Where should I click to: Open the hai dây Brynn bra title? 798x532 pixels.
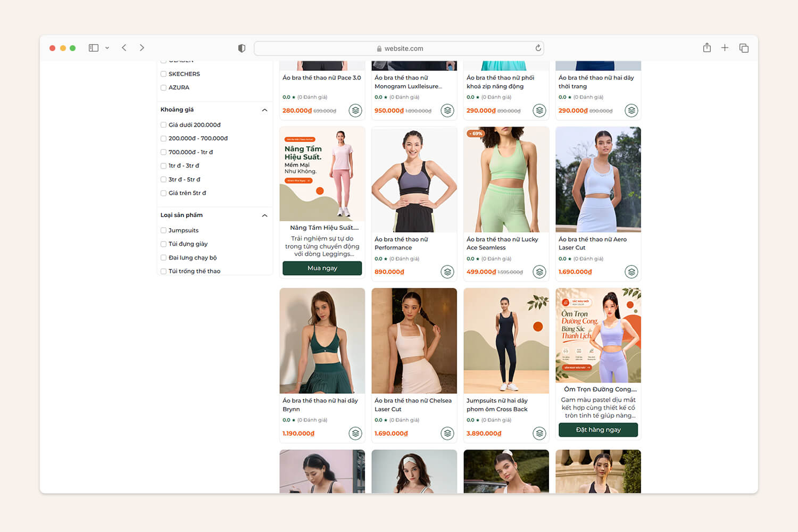(320, 405)
